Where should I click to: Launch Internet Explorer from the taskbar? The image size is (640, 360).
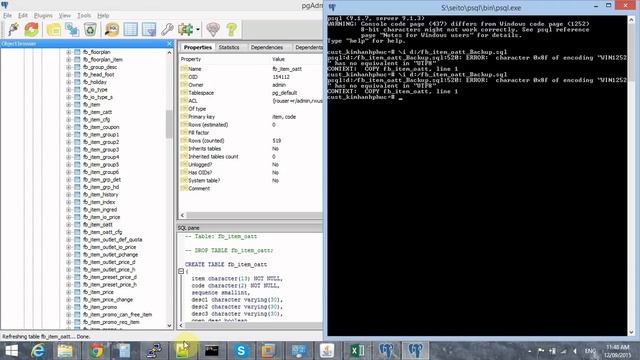tap(38, 351)
